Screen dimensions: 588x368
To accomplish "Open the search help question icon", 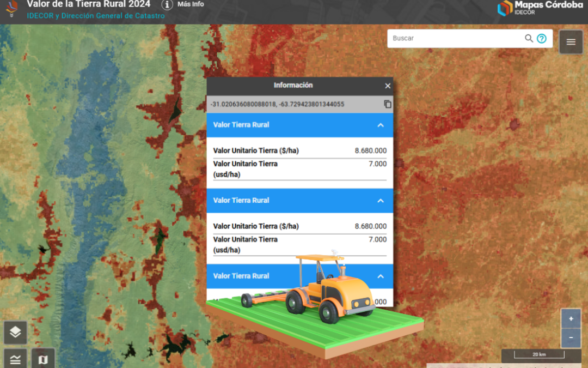I will [x=542, y=38].
